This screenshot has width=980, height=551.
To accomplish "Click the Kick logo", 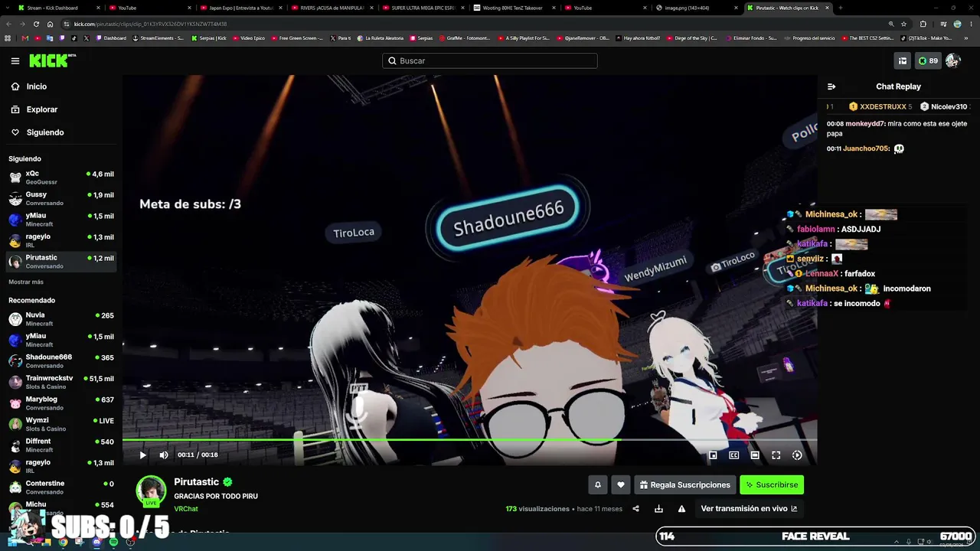I will 52,60.
